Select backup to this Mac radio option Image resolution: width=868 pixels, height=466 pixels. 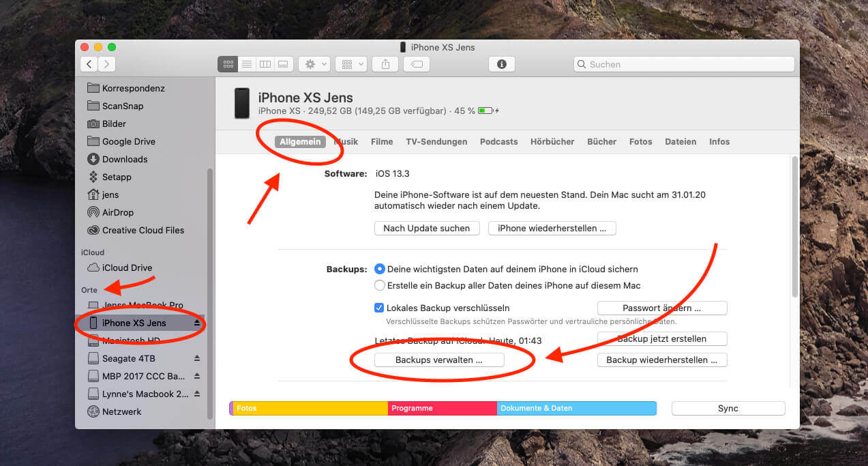click(380, 285)
